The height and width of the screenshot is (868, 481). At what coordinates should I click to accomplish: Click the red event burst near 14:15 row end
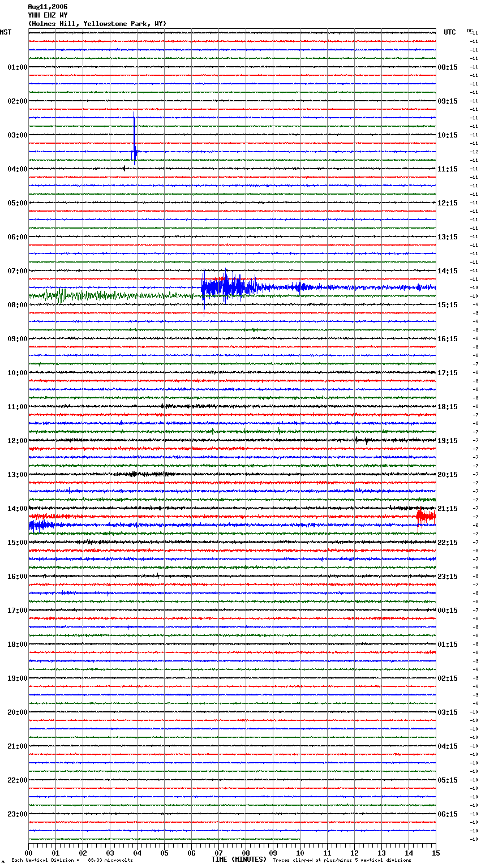[x=426, y=516]
